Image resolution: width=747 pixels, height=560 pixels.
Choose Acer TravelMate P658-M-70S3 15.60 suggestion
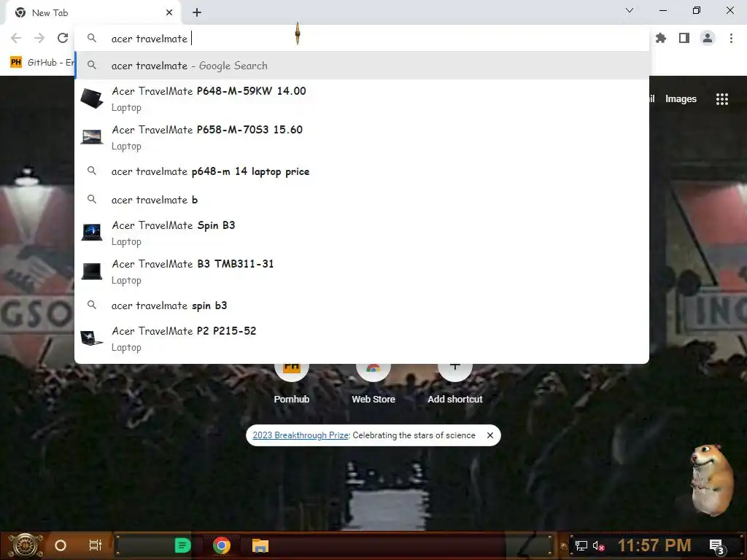tap(362, 137)
